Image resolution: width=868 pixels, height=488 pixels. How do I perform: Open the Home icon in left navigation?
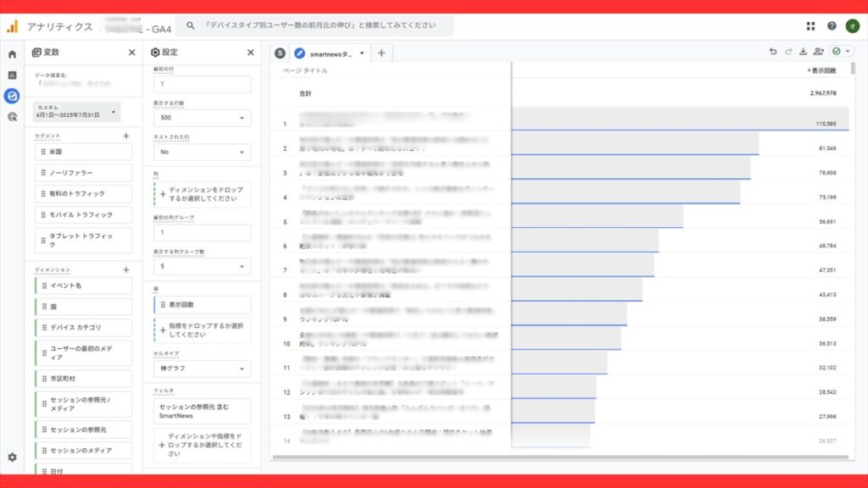(x=12, y=54)
